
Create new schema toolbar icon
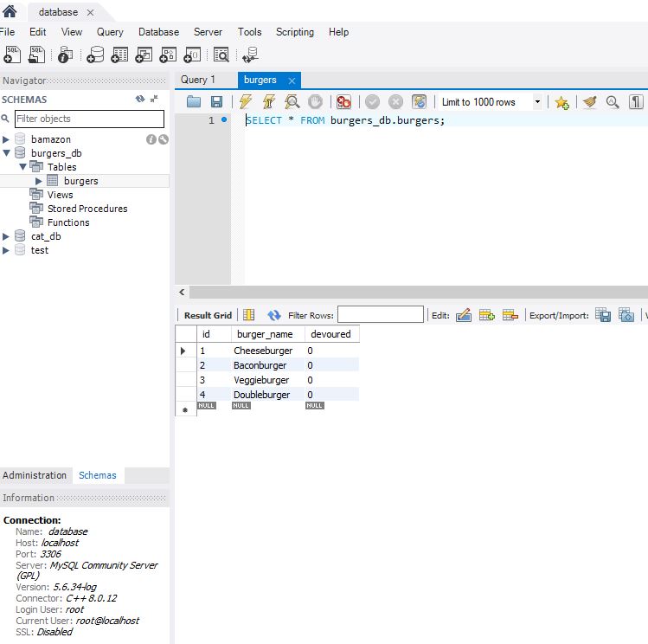tap(95, 55)
